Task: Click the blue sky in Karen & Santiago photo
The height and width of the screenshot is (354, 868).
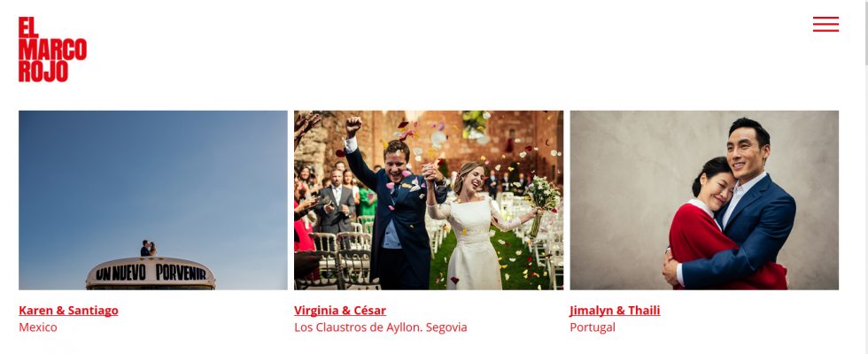Action: click(152, 172)
